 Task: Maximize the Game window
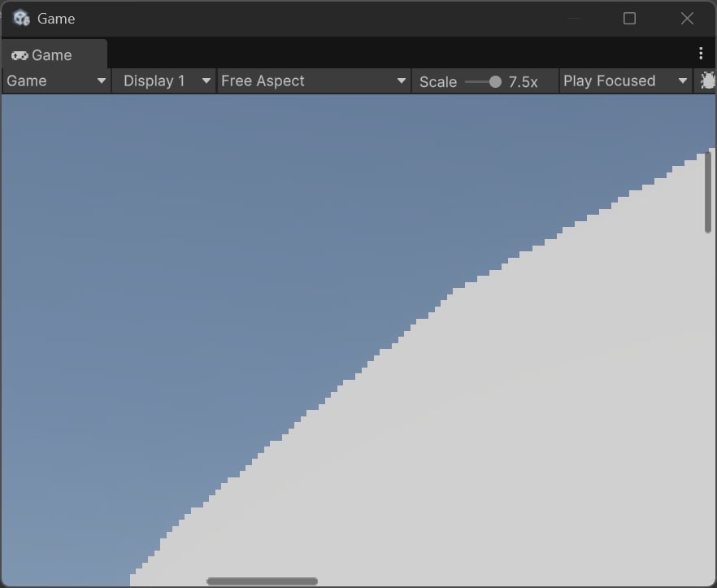tap(629, 19)
